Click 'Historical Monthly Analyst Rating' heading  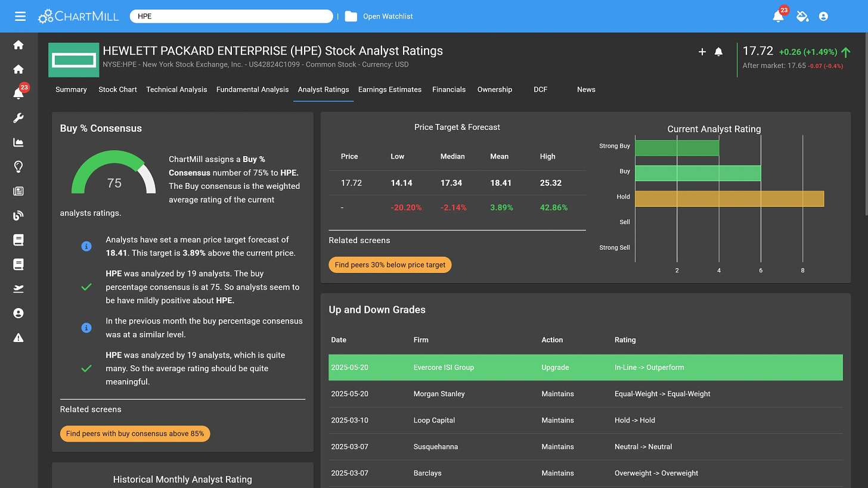182,479
